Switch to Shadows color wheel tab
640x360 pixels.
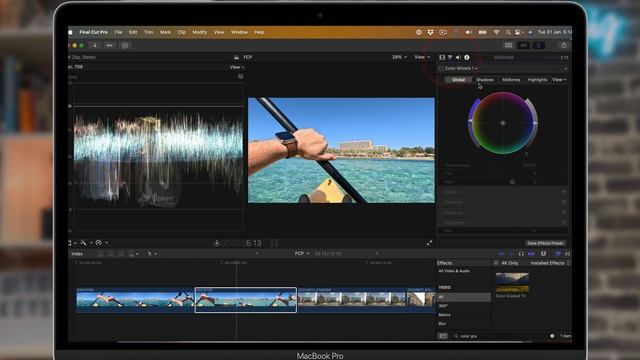[x=485, y=80]
